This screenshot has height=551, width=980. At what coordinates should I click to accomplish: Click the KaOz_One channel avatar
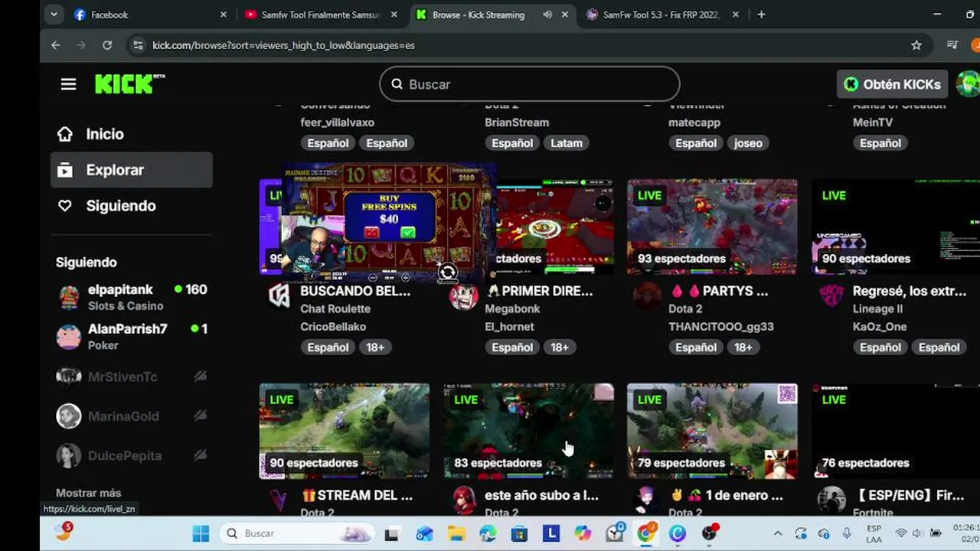[831, 296]
